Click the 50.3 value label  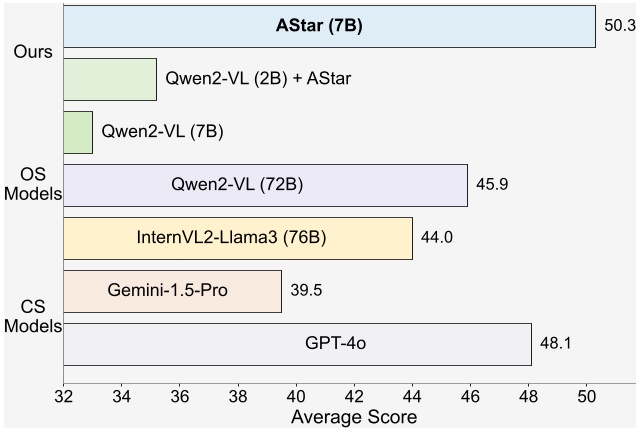point(618,26)
